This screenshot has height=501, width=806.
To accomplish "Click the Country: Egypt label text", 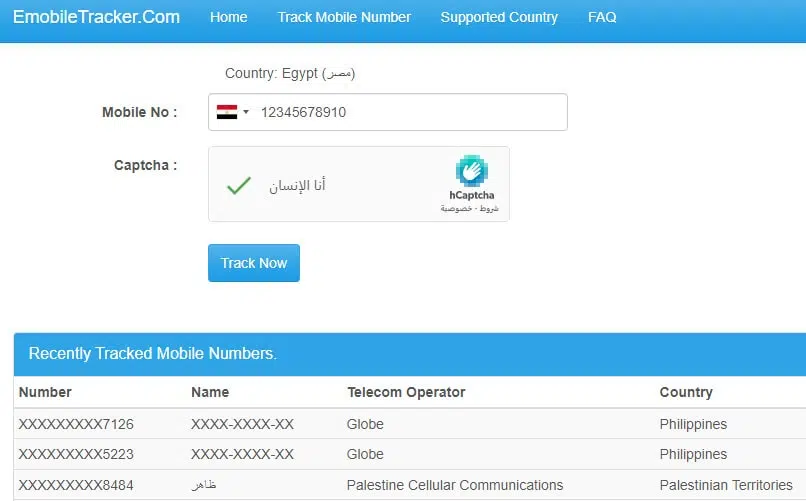I will pyautogui.click(x=290, y=73).
